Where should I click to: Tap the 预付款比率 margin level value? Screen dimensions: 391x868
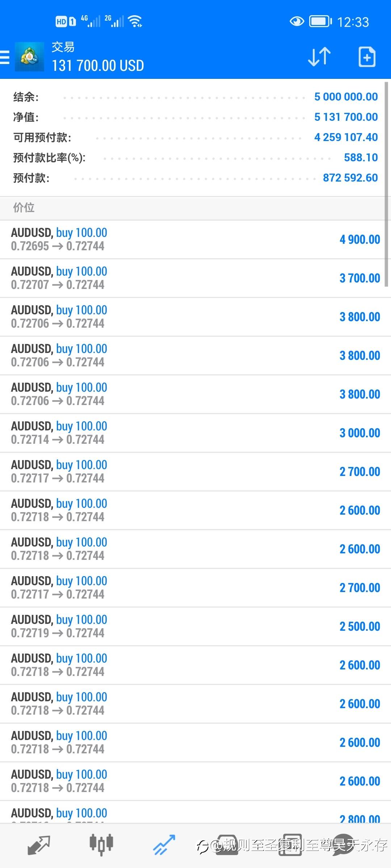pos(361,157)
